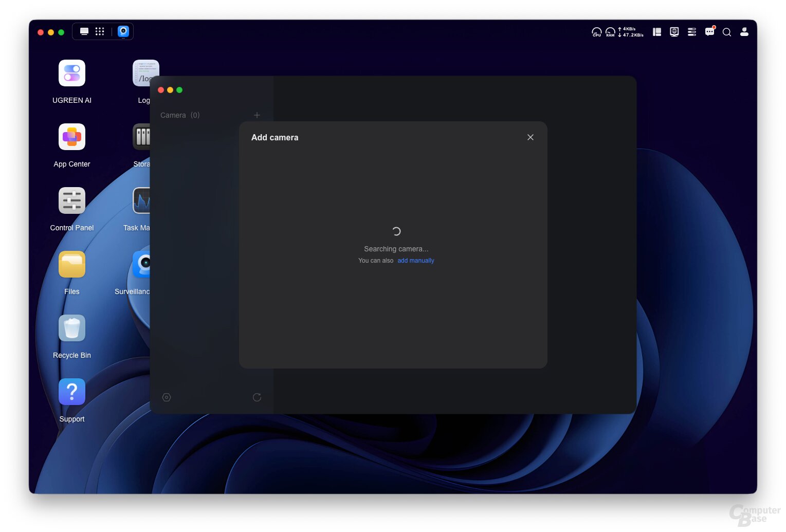786x532 pixels.
Task: Open the user account menu
Action: coord(744,32)
